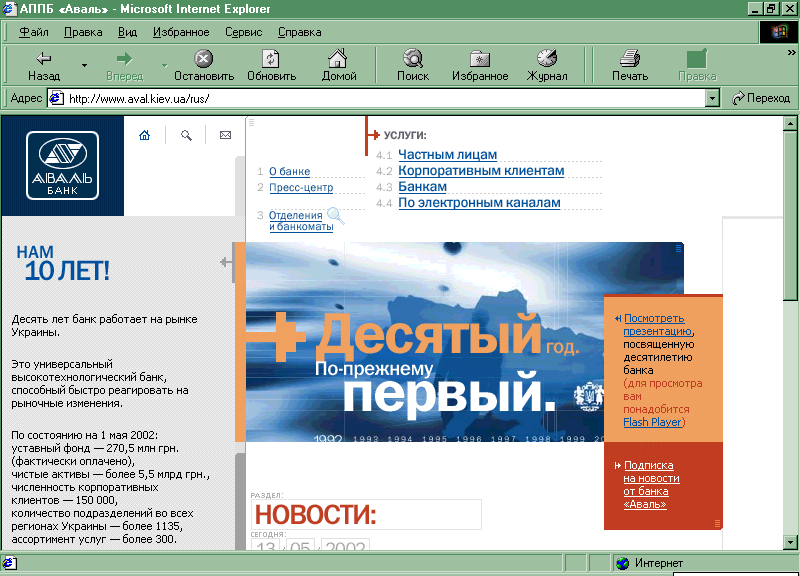
Task: Follow the Корпоративным клиентам link
Action: point(481,171)
